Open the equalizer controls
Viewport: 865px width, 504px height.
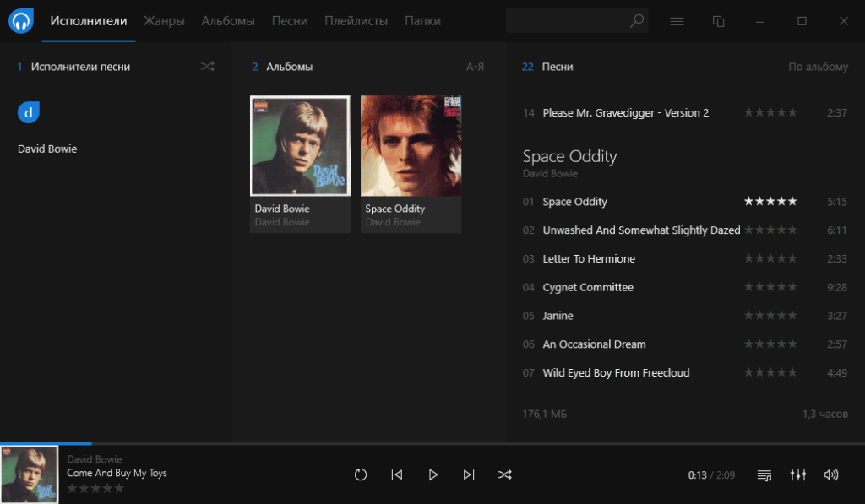[x=797, y=474]
